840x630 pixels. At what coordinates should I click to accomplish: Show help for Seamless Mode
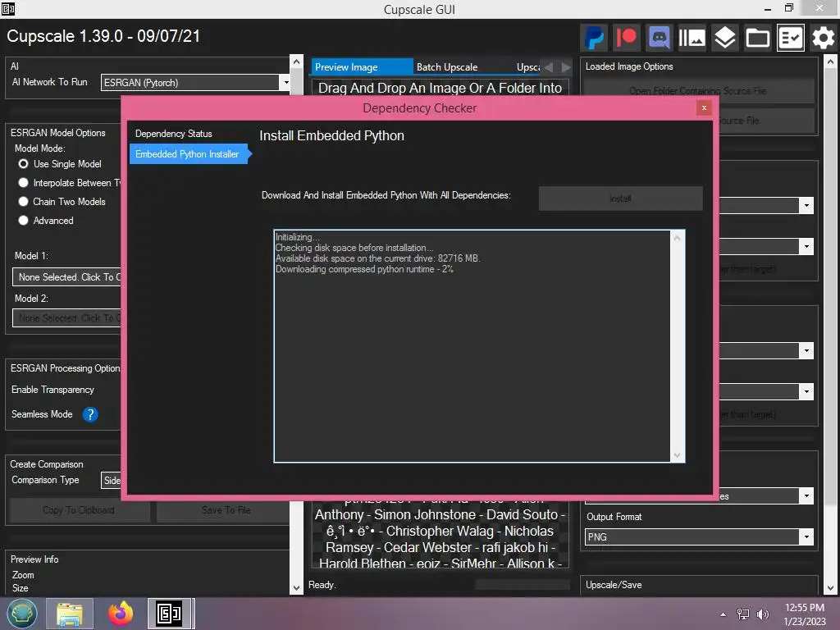90,414
